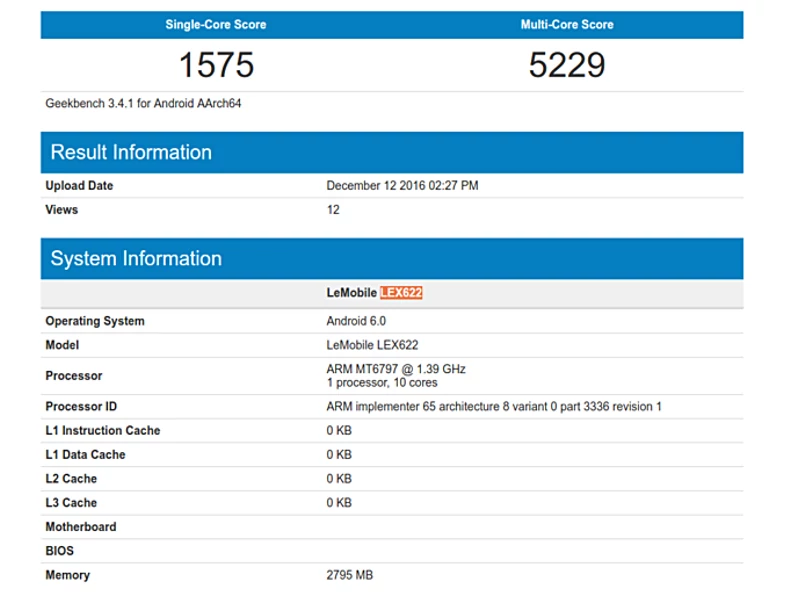
Task: Click the Processor label
Action: [x=74, y=376]
